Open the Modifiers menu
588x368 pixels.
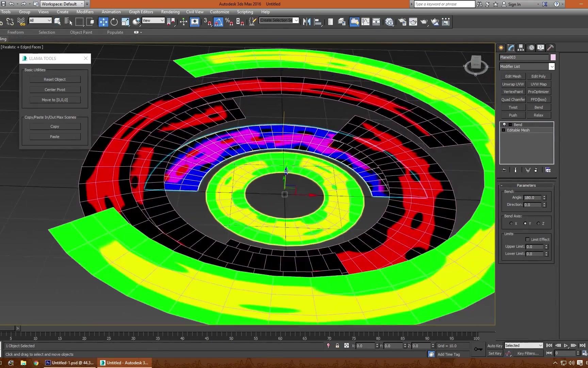[x=85, y=12]
